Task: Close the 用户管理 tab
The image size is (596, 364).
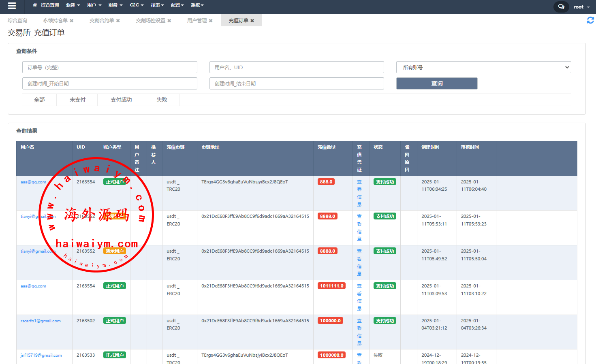Action: click(211, 21)
